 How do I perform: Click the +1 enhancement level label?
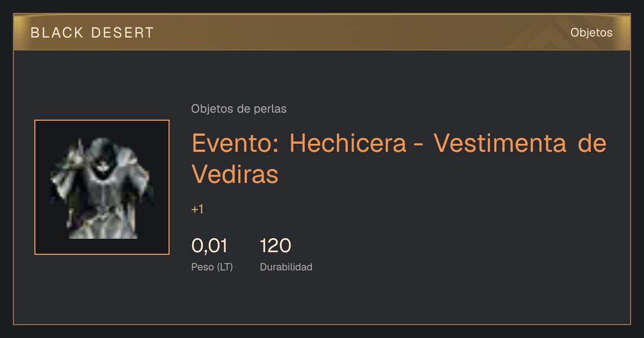click(197, 209)
